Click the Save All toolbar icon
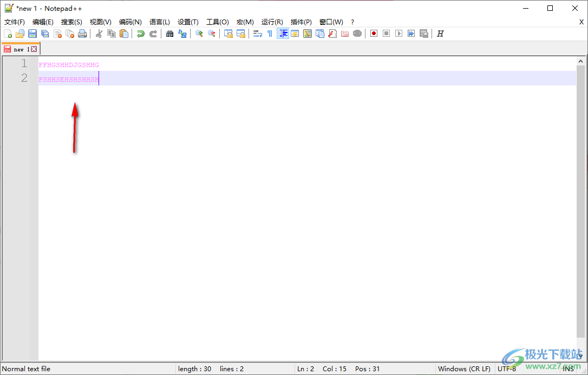Image resolution: width=588 pixels, height=375 pixels. (45, 33)
